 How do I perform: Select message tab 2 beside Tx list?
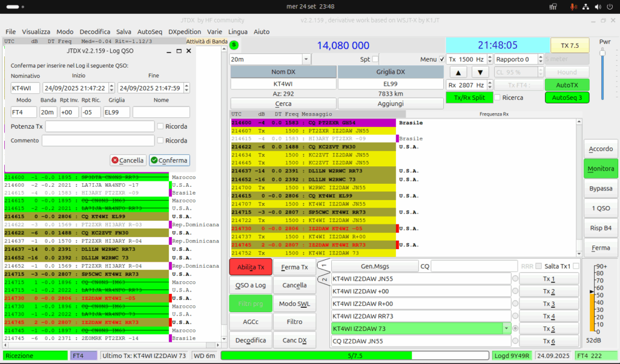pos(325,279)
